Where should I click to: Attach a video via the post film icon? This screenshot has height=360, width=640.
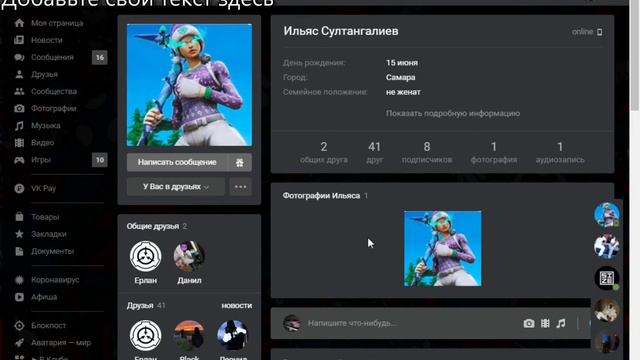[545, 323]
